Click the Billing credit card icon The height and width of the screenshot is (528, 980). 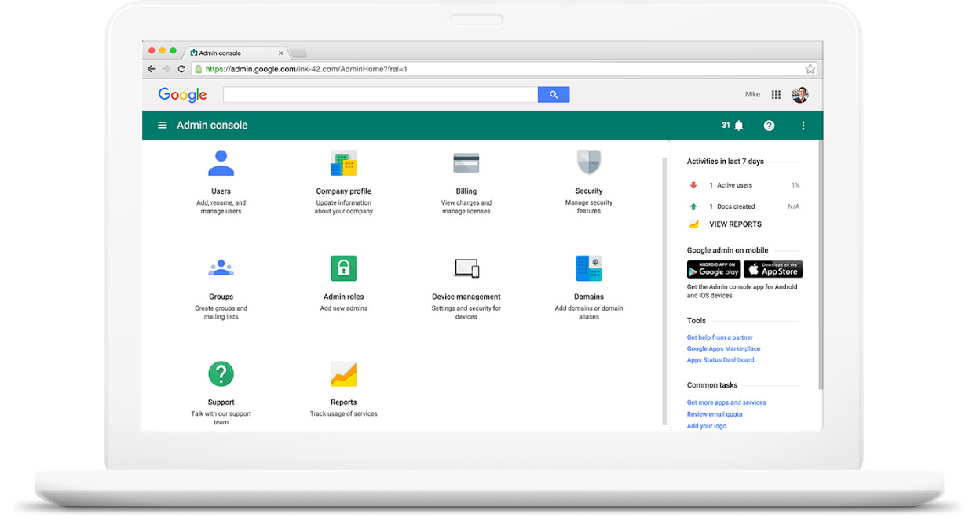[x=466, y=163]
